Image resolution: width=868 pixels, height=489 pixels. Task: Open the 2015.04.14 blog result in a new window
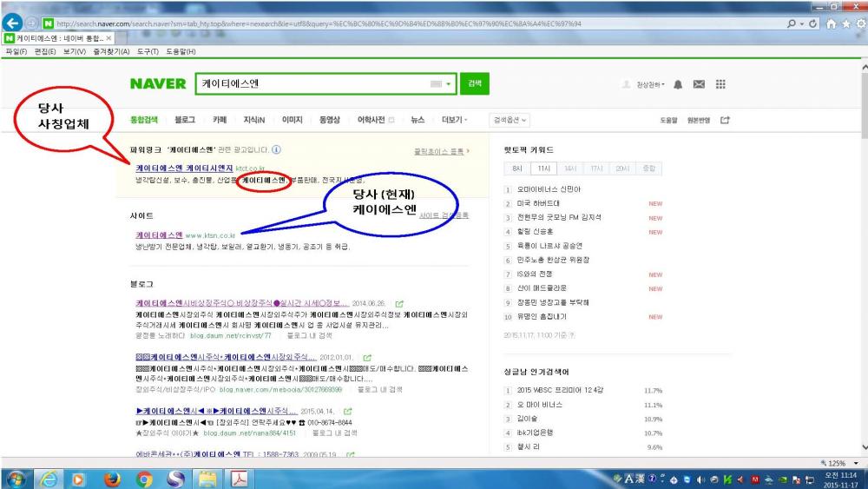click(x=348, y=412)
